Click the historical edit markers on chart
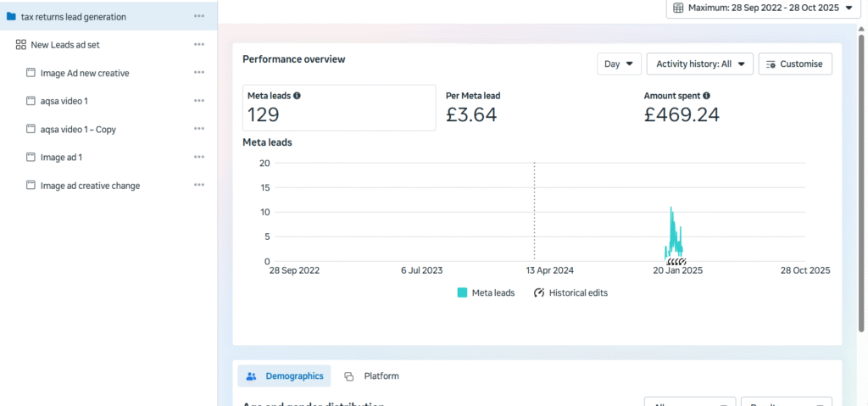 point(676,262)
